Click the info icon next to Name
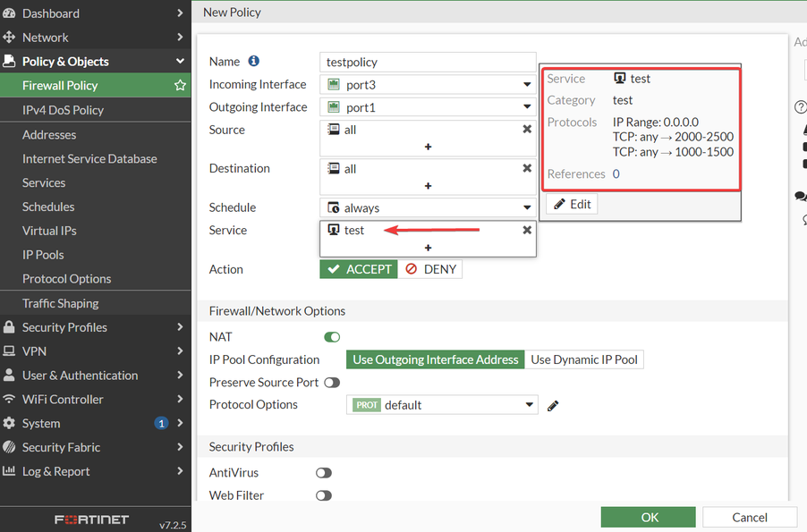Screen dimensions: 807x532 coord(253,62)
